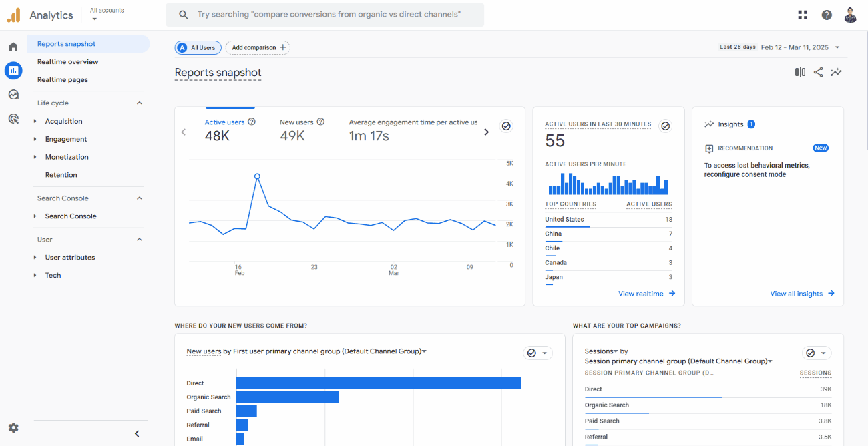Screen dimensions: 868x446
Task: Select the Active users metric tab
Action: (x=230, y=130)
